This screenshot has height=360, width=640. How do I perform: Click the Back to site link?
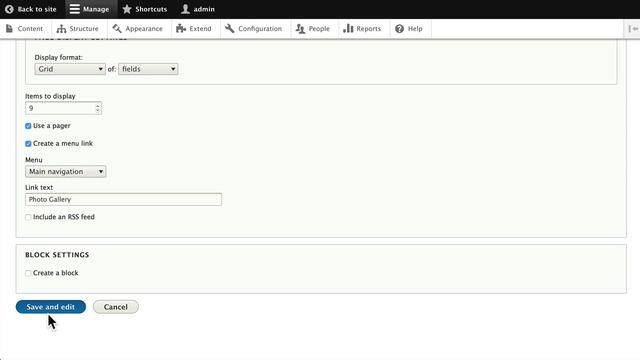31,9
